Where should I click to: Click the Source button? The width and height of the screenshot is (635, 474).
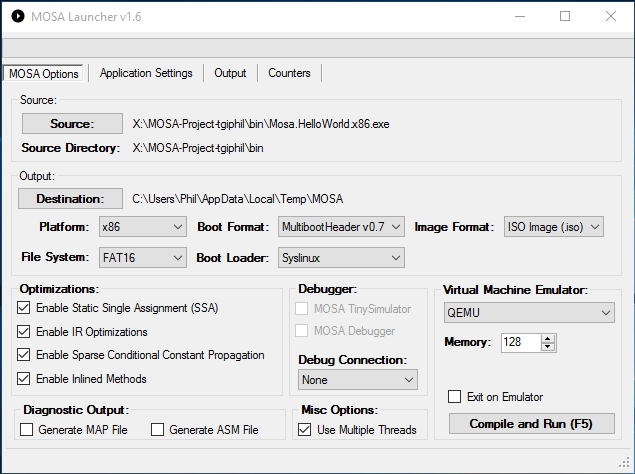72,124
